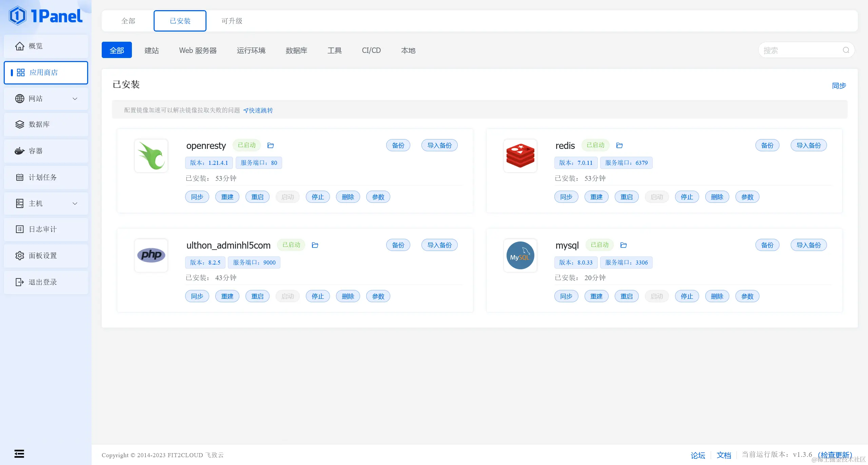
Task: Click the search magnifier icon
Action: tap(846, 50)
